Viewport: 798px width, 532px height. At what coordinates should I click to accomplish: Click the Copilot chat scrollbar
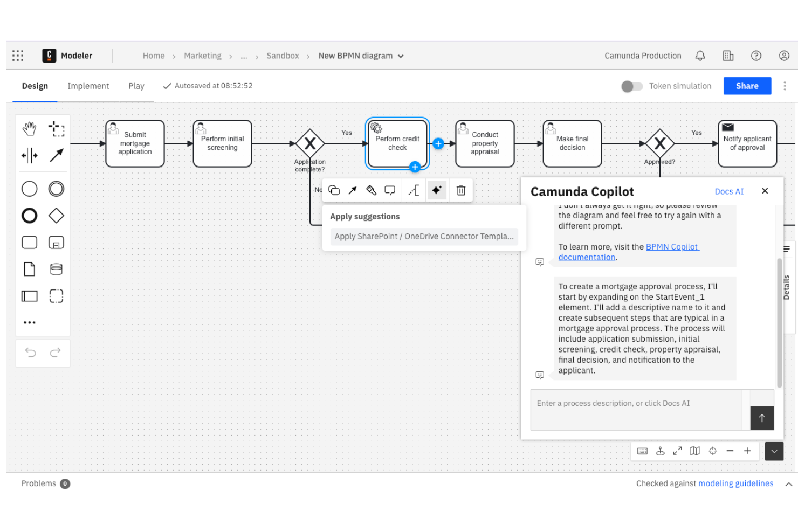pyautogui.click(x=779, y=323)
